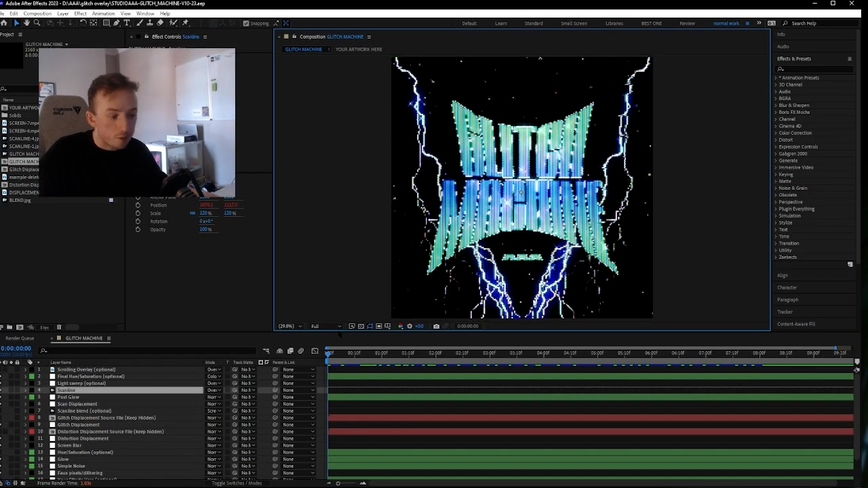The height and width of the screenshot is (488, 868).
Task: Take a snapshot with camera icon
Action: coord(436,326)
